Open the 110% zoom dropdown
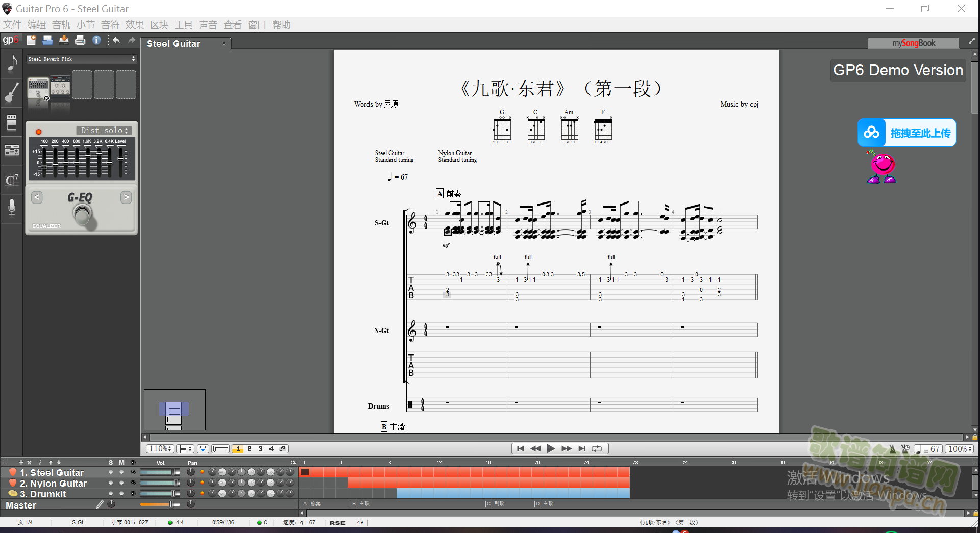 tap(160, 449)
